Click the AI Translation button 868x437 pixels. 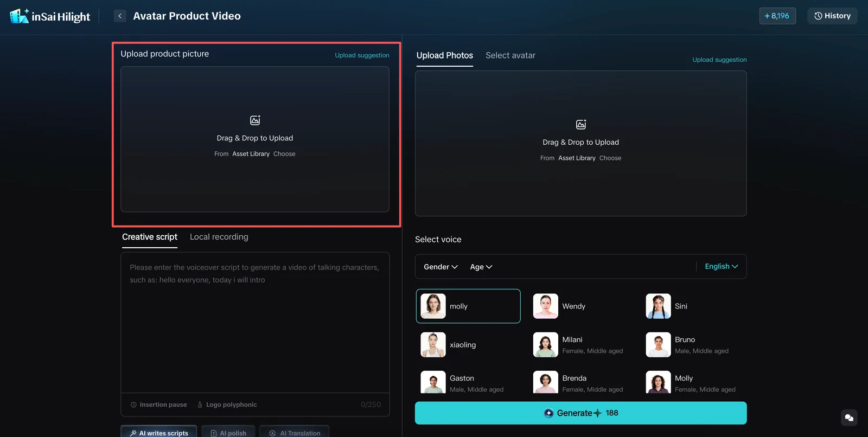(295, 433)
